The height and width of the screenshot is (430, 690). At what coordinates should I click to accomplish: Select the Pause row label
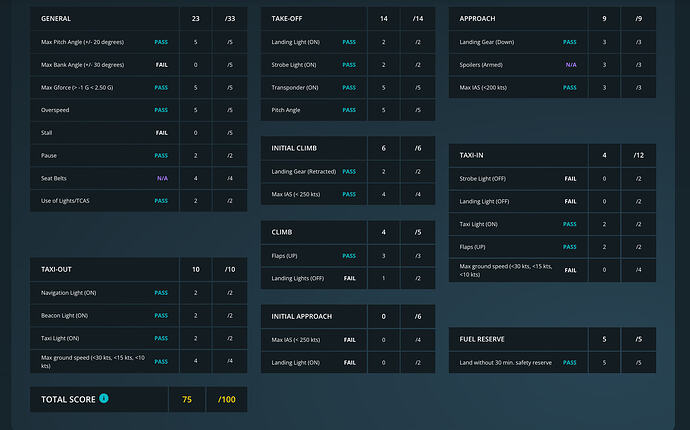49,155
